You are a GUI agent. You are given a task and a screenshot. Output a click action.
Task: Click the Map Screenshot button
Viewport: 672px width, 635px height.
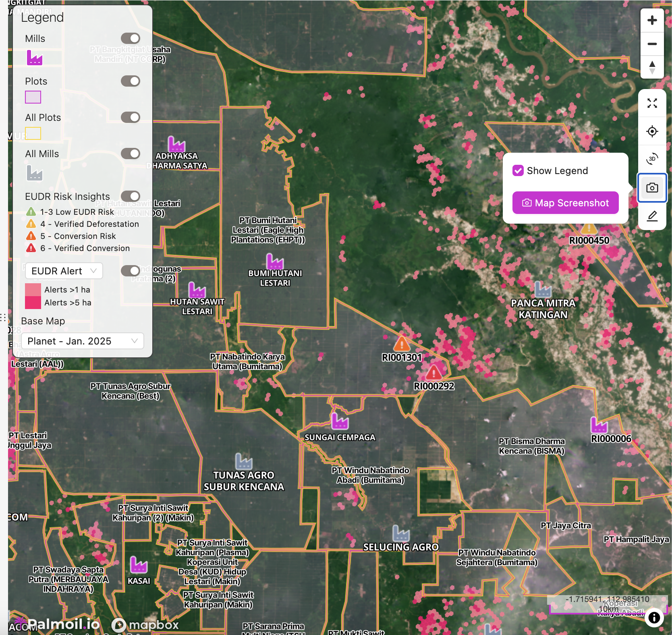pos(565,203)
